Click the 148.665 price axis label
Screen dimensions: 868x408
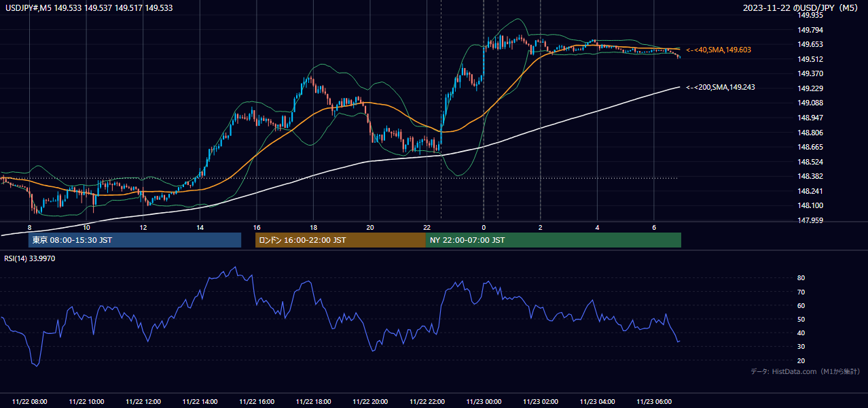pos(811,147)
